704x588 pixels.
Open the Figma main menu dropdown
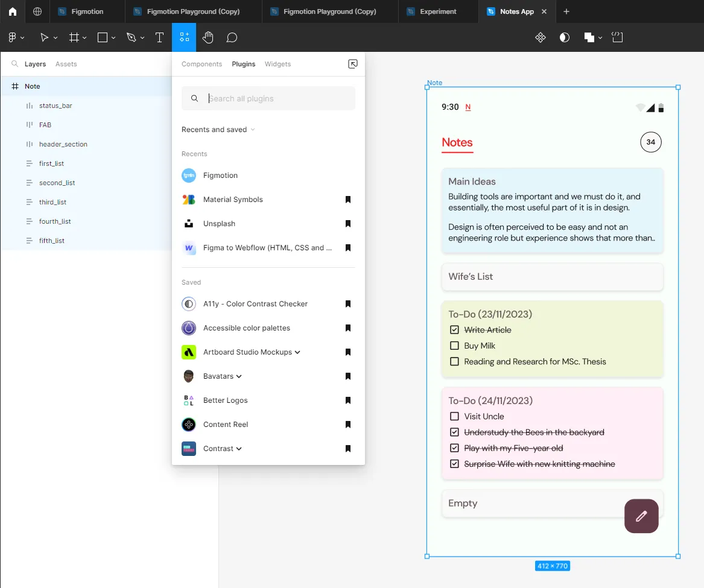(x=16, y=37)
